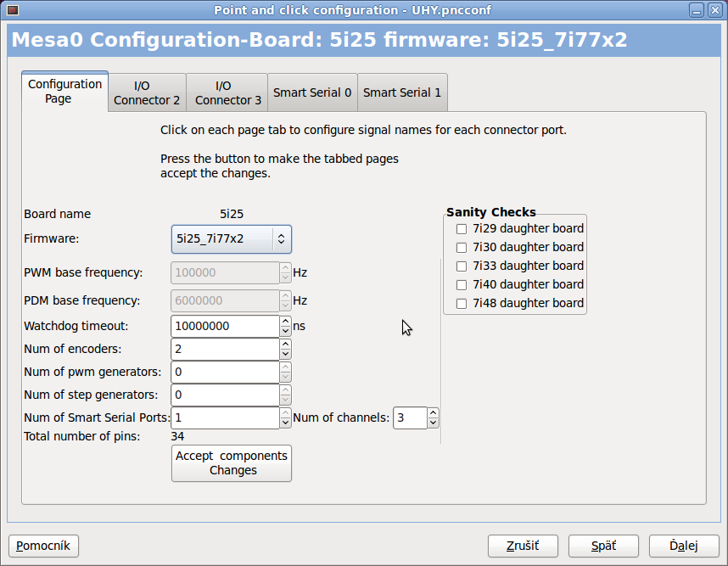
Task: Increase Watchdog timeout with up arrow
Action: pyautogui.click(x=285, y=322)
